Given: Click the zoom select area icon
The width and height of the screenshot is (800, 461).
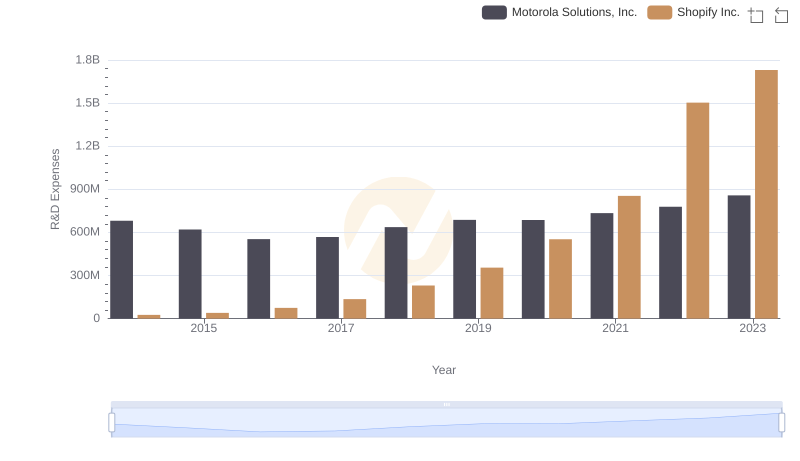Looking at the screenshot, I should 756,15.
